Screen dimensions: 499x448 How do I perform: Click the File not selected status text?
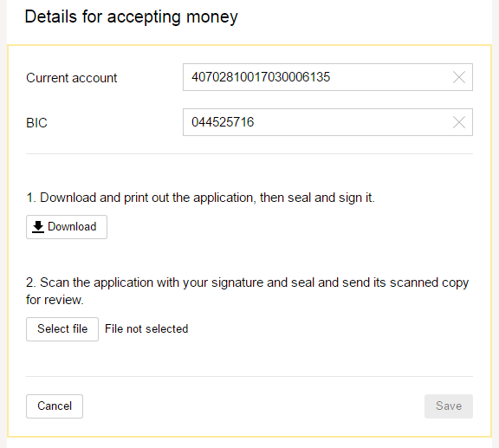point(146,329)
